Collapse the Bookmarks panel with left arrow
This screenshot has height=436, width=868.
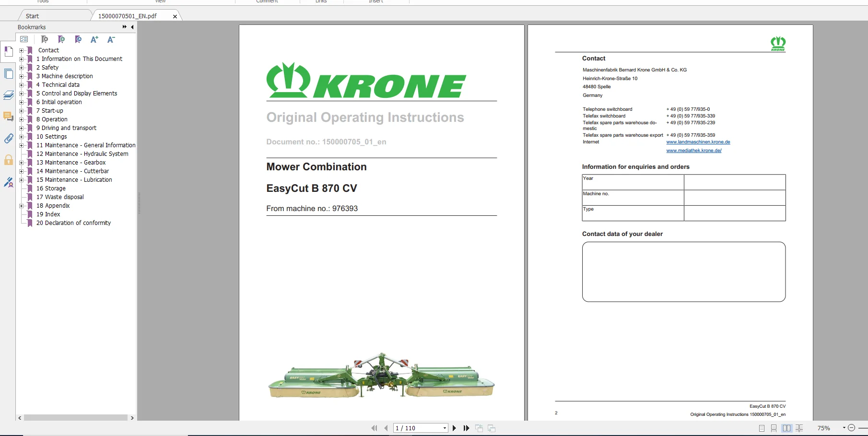132,27
